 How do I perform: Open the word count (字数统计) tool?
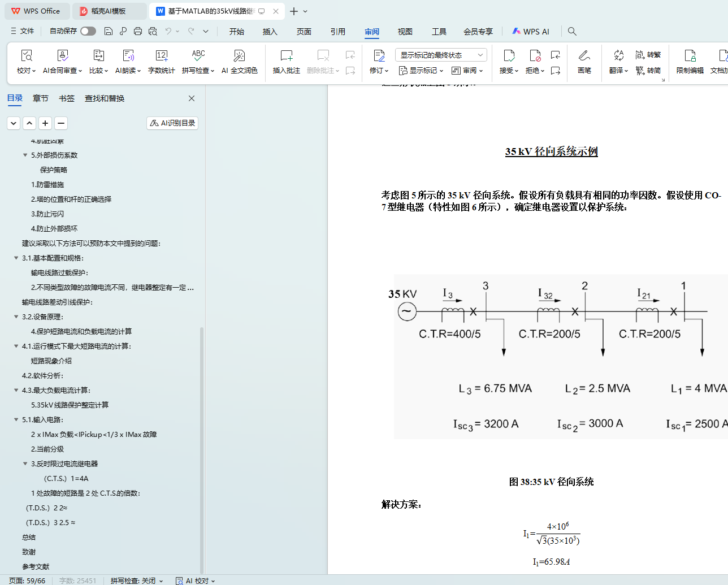pyautogui.click(x=161, y=56)
